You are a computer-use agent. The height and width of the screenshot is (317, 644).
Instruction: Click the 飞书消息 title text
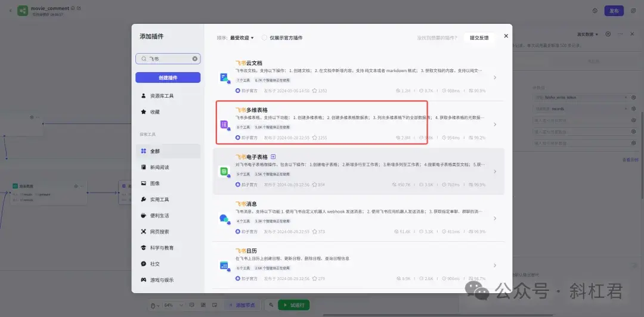click(x=246, y=204)
